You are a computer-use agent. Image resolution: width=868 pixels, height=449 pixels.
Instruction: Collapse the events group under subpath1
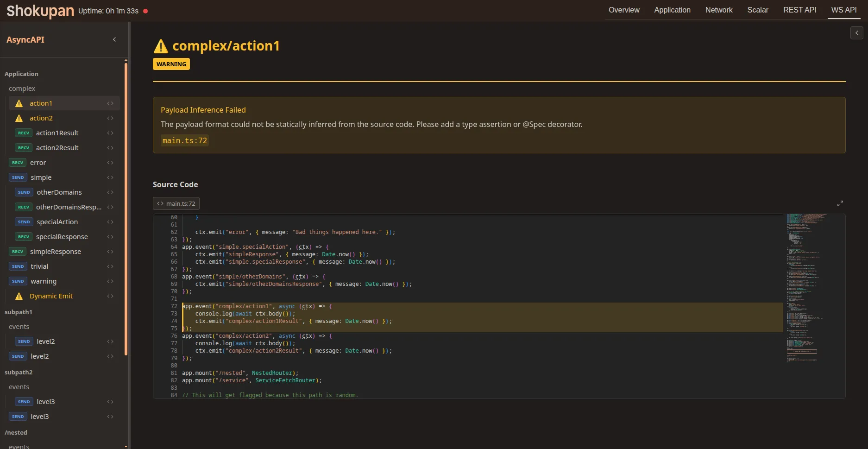pyautogui.click(x=19, y=326)
